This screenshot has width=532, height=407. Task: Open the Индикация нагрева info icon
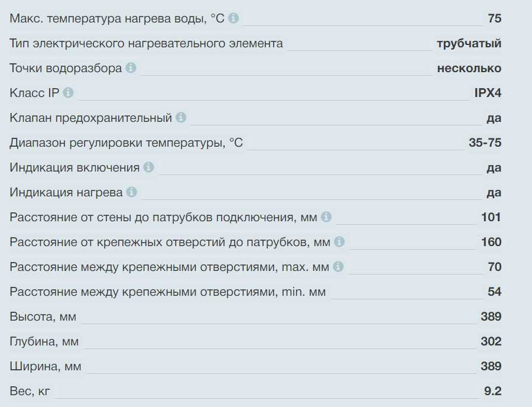coord(131,192)
